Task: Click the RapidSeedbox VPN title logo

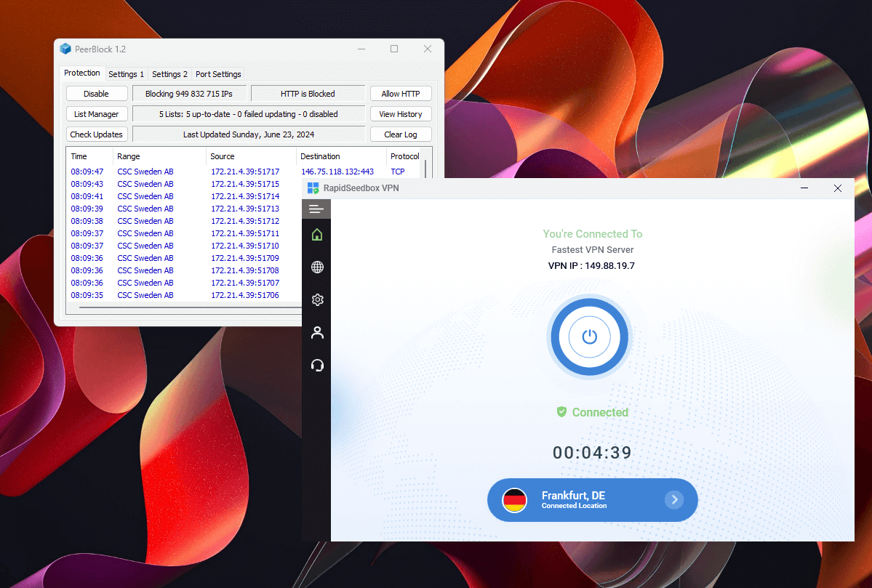Action: (x=313, y=188)
